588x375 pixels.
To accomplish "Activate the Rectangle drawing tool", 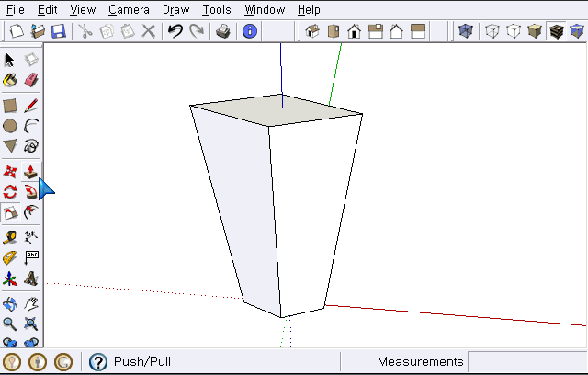I will tap(10, 106).
